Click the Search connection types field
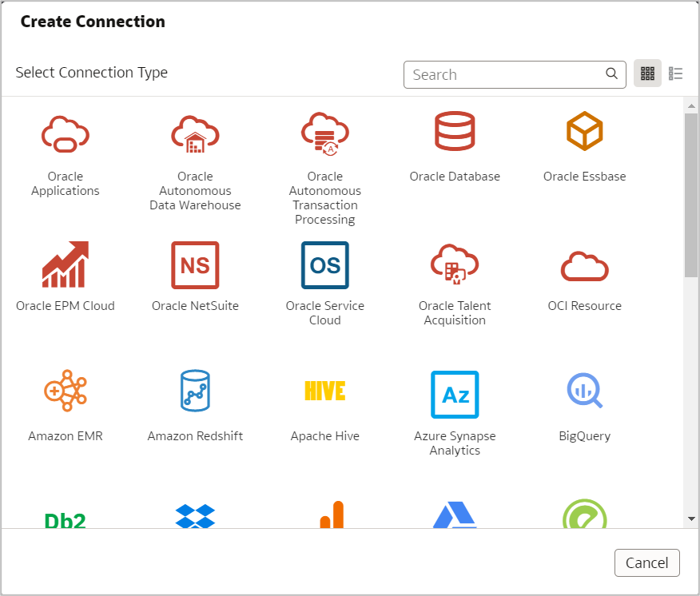 [x=507, y=75]
